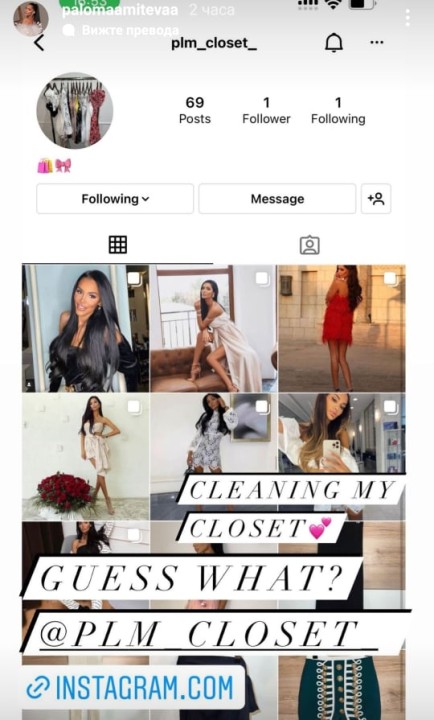Tap the See translation text
The height and width of the screenshot is (720, 434).
(130, 30)
